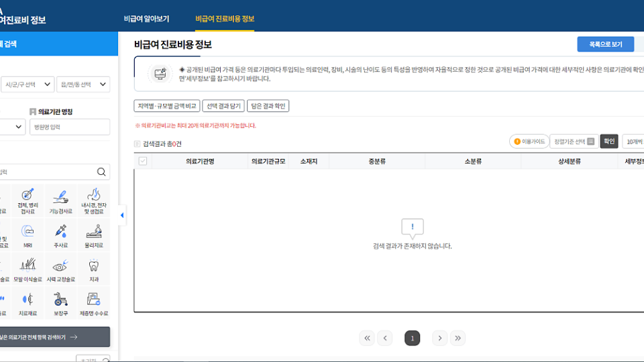Click the 의료기관 명칭 label
This screenshot has width=644, height=362.
pyautogui.click(x=55, y=112)
